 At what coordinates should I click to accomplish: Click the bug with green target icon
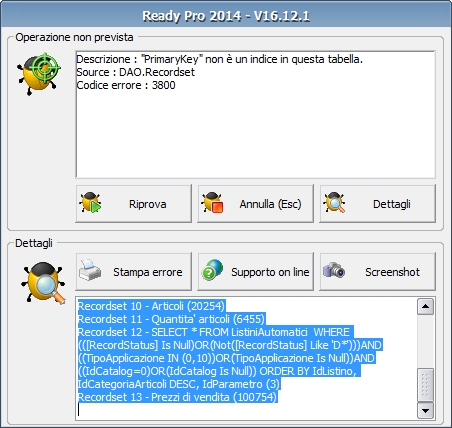[x=39, y=73]
